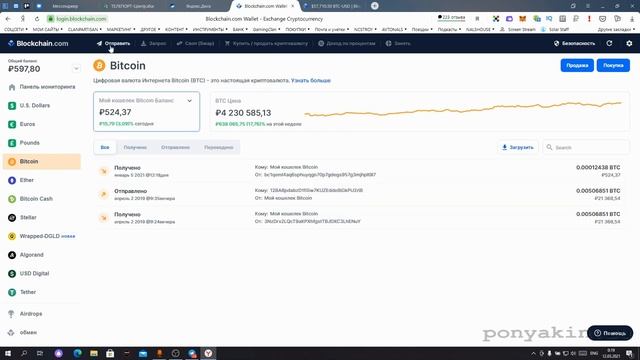Viewport: 640px width, 360px height.
Task: Open the ИНСТРУМЕНТЫ bookmarks folder
Action: 210,29
